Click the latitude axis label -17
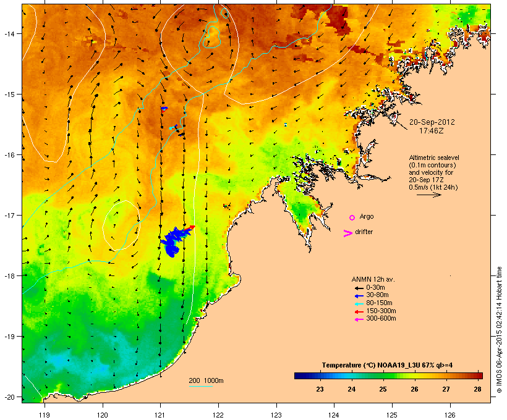Image resolution: width=507 pixels, height=420 pixels. pos(9,215)
